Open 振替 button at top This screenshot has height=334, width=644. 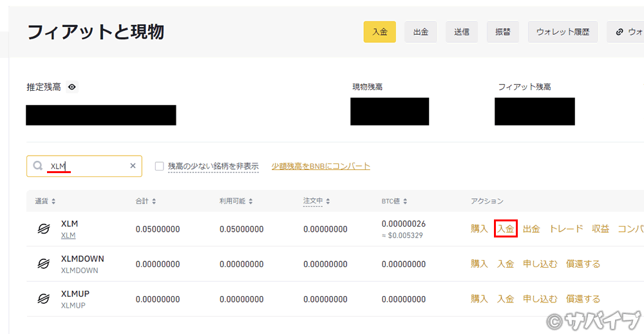[503, 32]
